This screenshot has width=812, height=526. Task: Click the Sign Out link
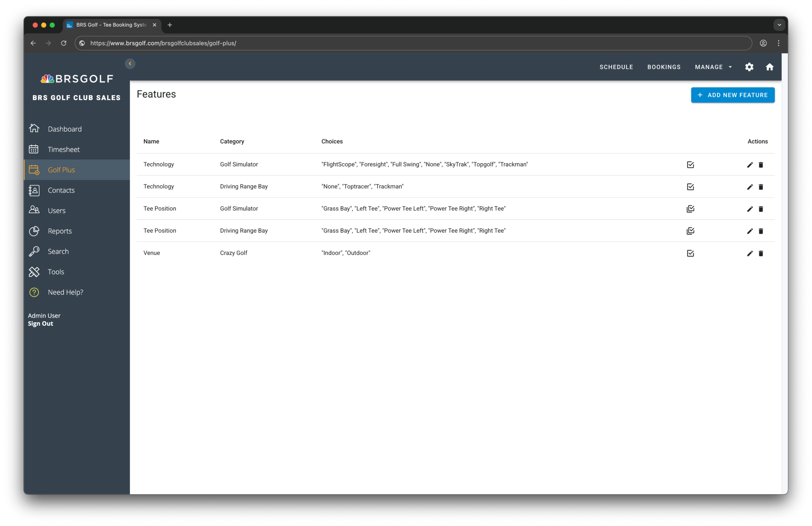coord(40,324)
